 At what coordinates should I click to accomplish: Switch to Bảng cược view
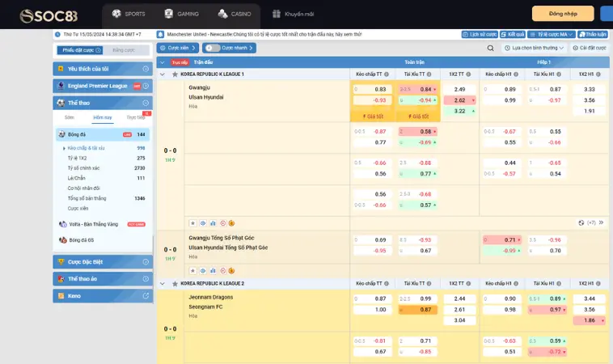pyautogui.click(x=124, y=50)
